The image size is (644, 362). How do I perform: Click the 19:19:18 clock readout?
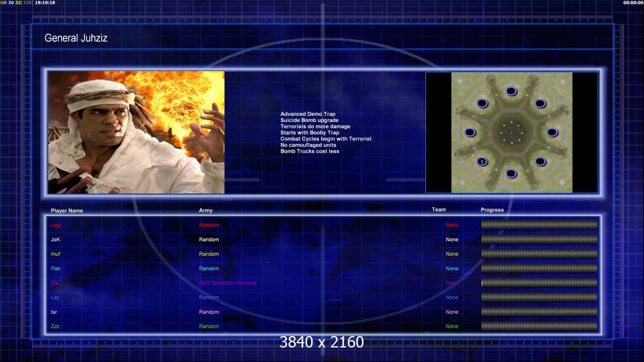(x=45, y=2)
